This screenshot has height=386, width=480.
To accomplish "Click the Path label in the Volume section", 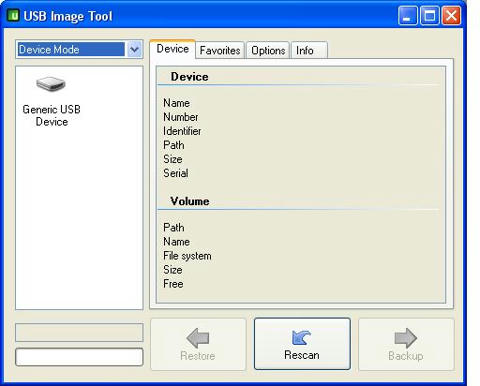I will tap(174, 228).
